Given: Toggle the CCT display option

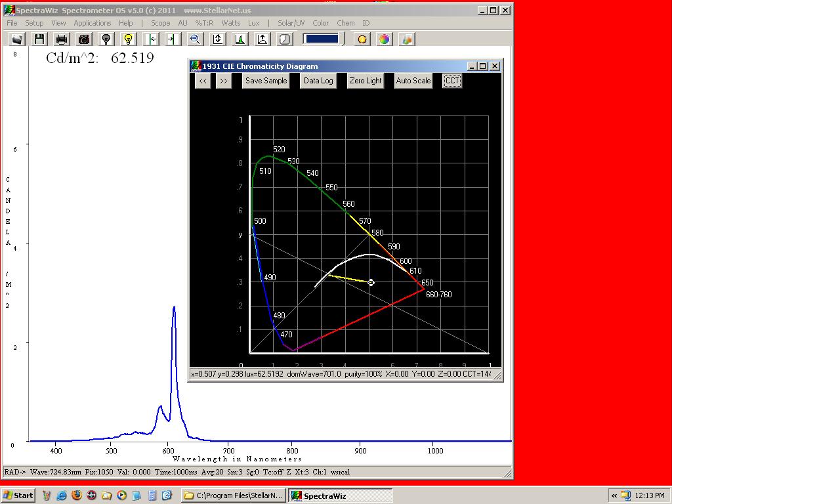Looking at the screenshot, I should pos(451,80).
